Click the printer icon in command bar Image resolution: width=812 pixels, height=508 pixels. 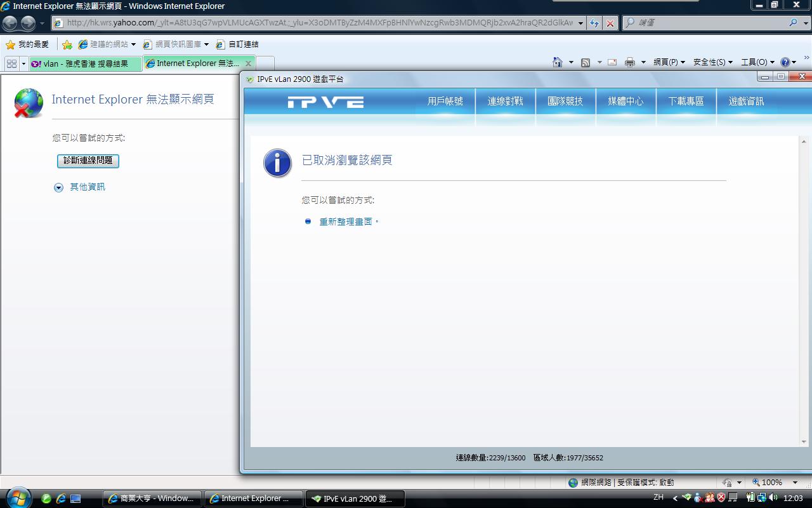tap(629, 62)
